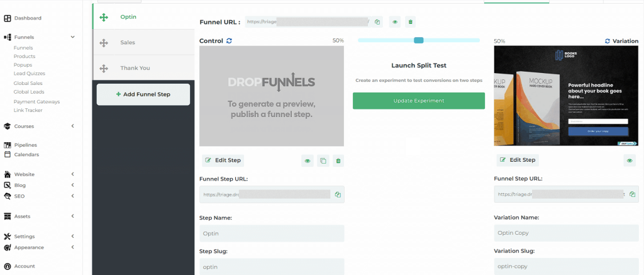Click the Control Step Slug field

(272, 267)
